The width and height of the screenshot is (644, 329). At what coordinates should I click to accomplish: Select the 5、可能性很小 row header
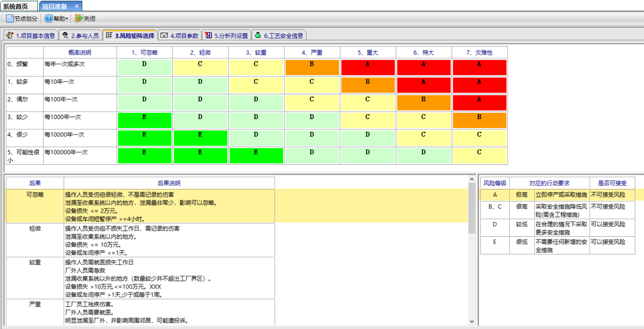pos(25,156)
